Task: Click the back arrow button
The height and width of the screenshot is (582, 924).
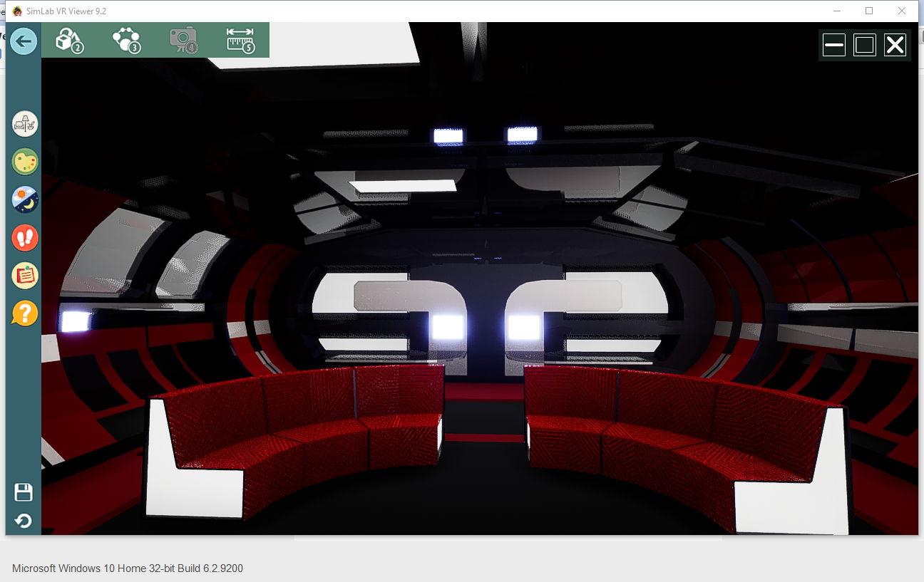Action: coord(24,41)
